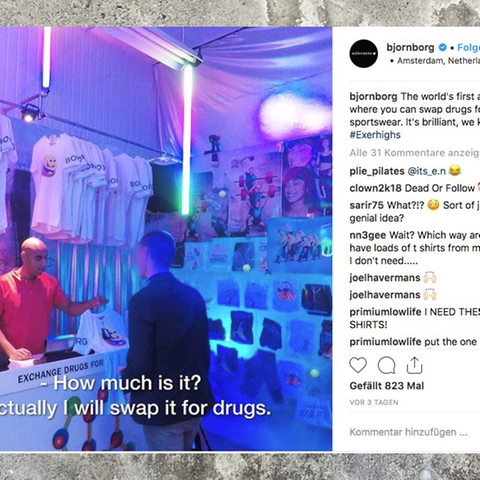Open clown2k18 commenter profile

click(x=375, y=188)
